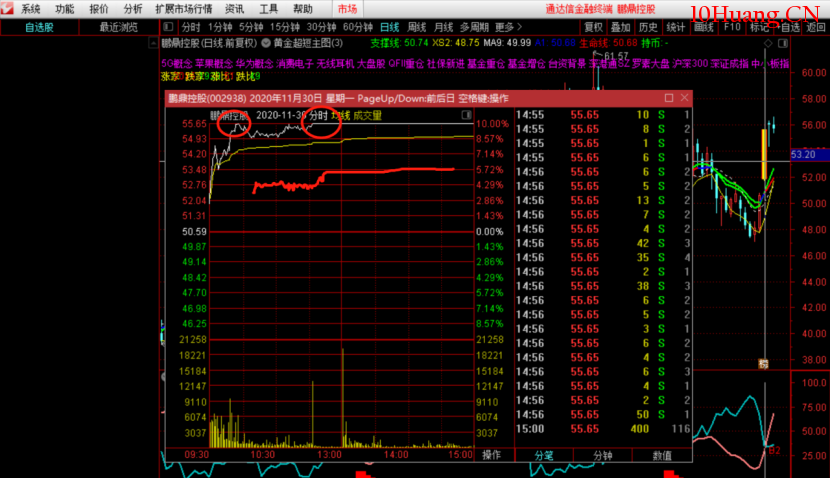830x479 pixels.
Task: Open the 报价 menu
Action: [98, 9]
